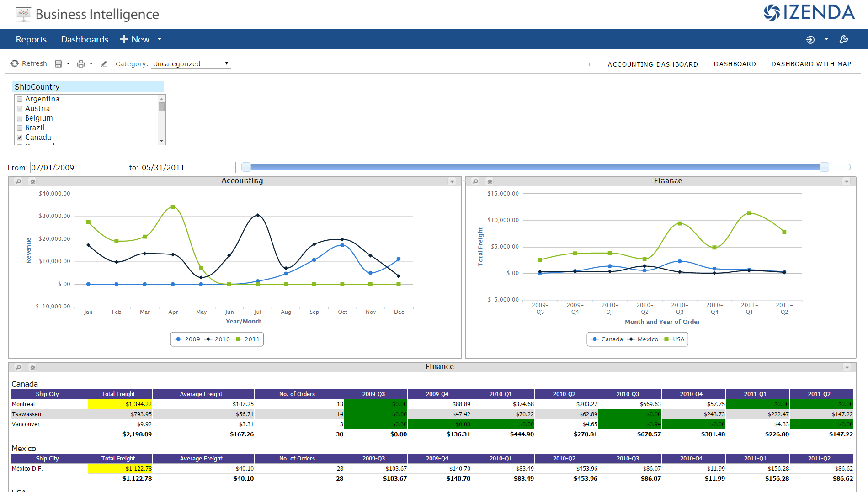This screenshot has width=868, height=492.
Task: Check the Argentina checkbox
Action: click(20, 99)
